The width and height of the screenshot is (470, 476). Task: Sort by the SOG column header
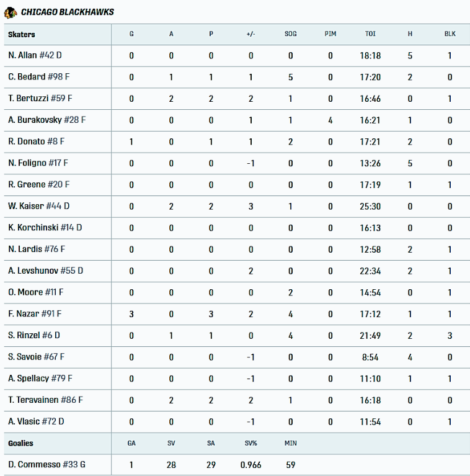(x=290, y=34)
